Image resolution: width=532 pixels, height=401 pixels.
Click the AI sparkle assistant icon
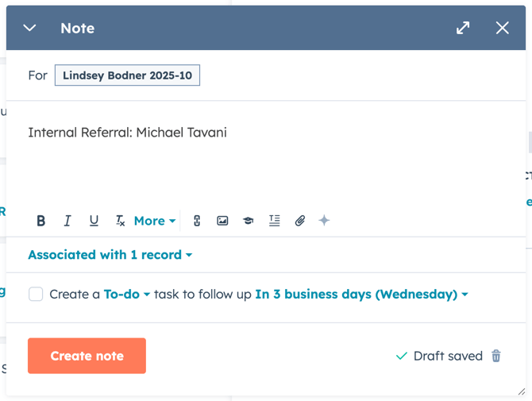click(x=324, y=221)
